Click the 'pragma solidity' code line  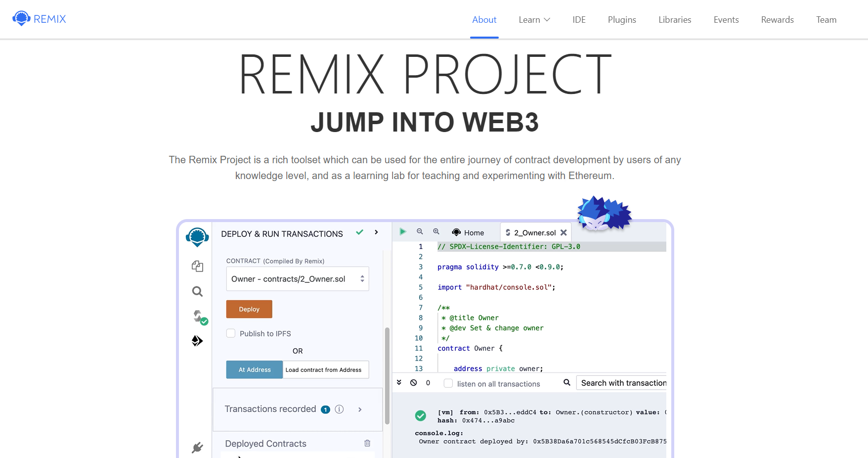[500, 267]
